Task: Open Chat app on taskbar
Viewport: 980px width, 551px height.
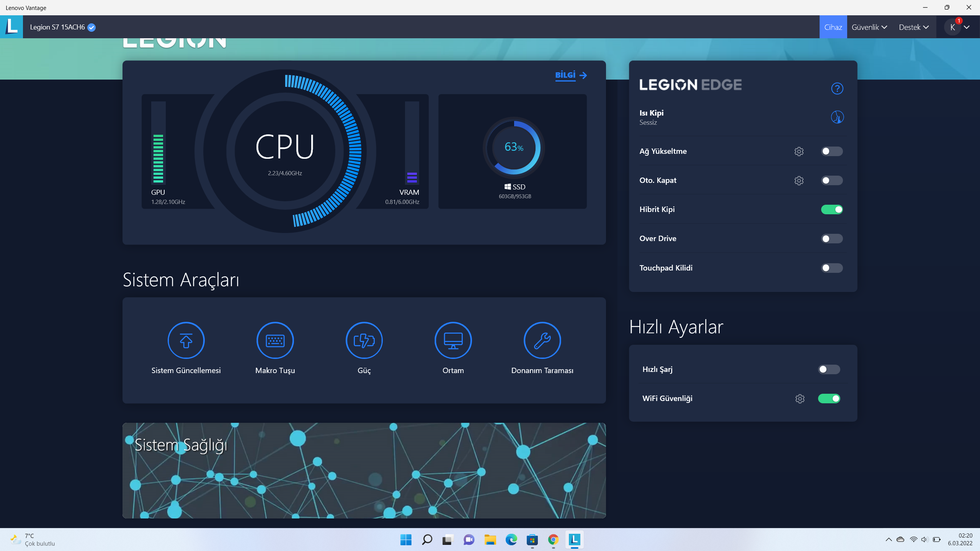Action: pyautogui.click(x=469, y=540)
